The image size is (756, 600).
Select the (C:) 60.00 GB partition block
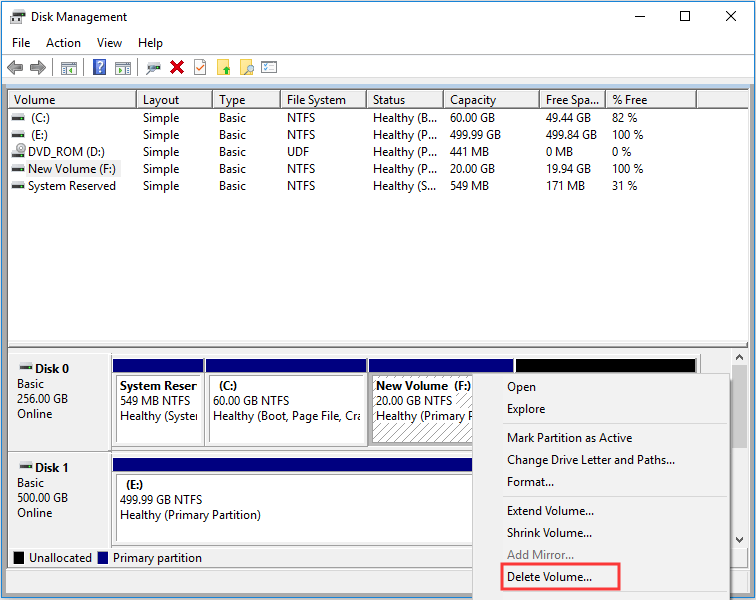286,409
